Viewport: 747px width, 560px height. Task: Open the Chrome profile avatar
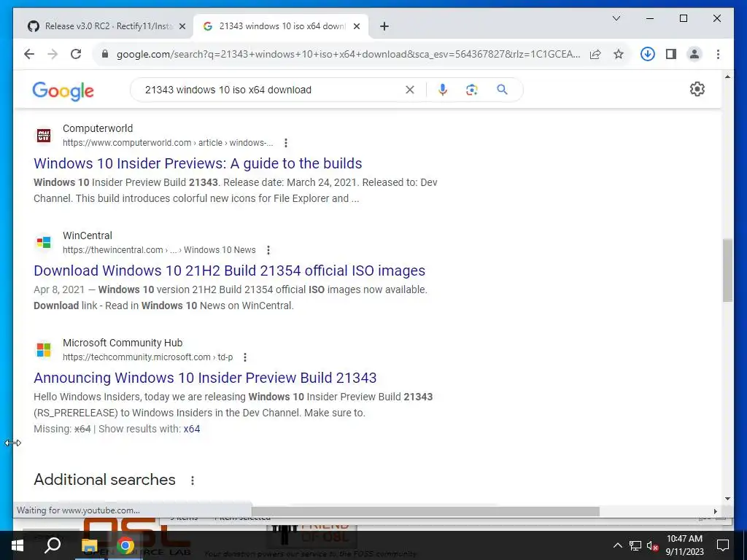[x=694, y=54]
